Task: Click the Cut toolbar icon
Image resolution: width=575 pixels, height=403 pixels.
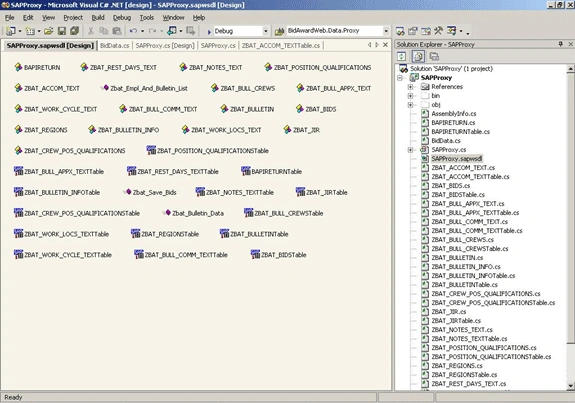Action: (x=91, y=31)
